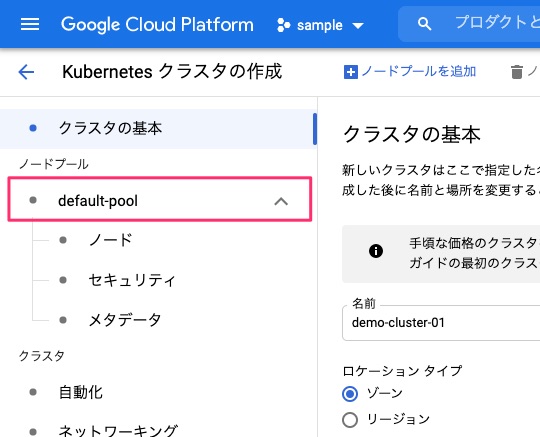Open the ノード section under default-pool
This screenshot has width=540, height=437.
111,240
